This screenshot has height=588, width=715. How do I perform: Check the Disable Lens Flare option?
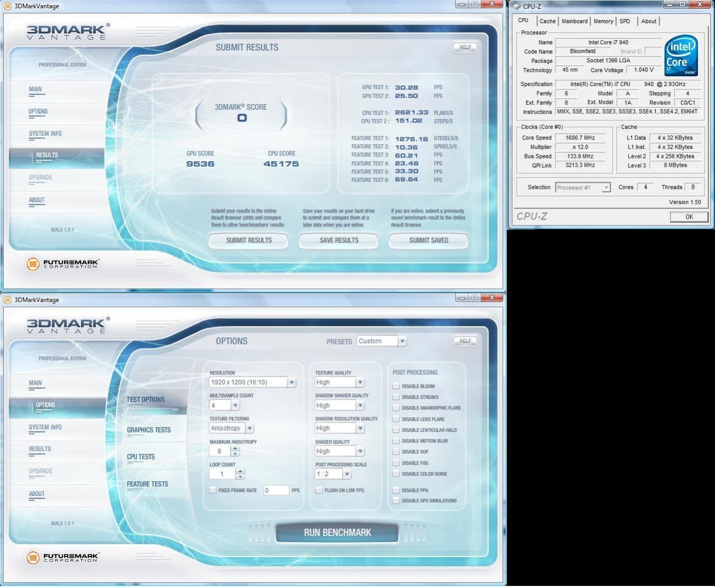tap(396, 419)
